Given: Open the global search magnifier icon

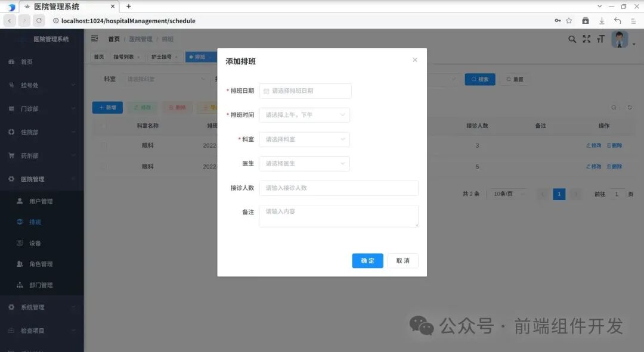Looking at the screenshot, I should click(x=571, y=38).
